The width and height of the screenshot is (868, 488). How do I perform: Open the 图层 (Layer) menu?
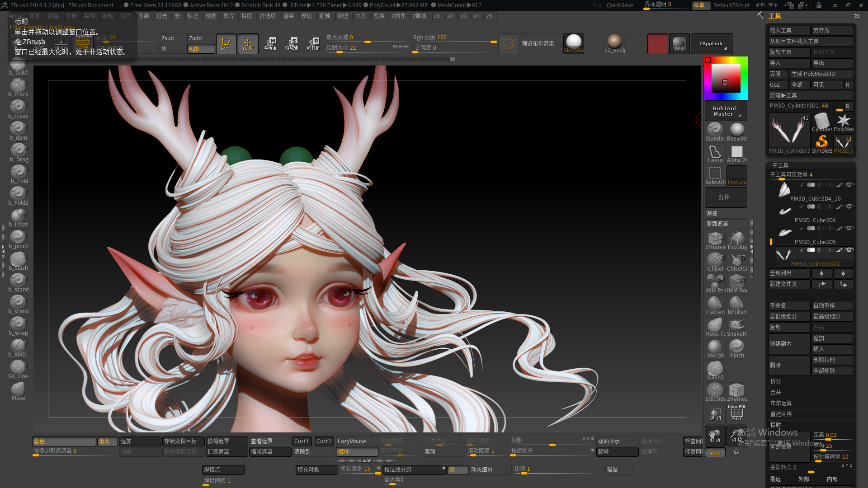coord(144,16)
